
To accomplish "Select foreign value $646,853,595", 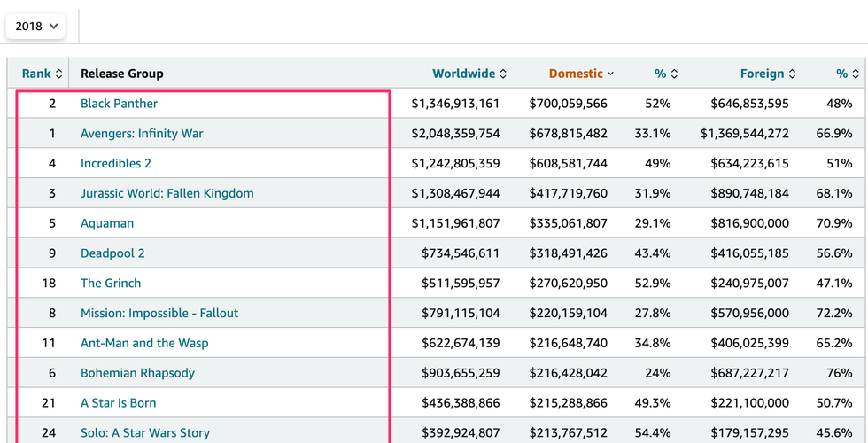I will pos(750,104).
